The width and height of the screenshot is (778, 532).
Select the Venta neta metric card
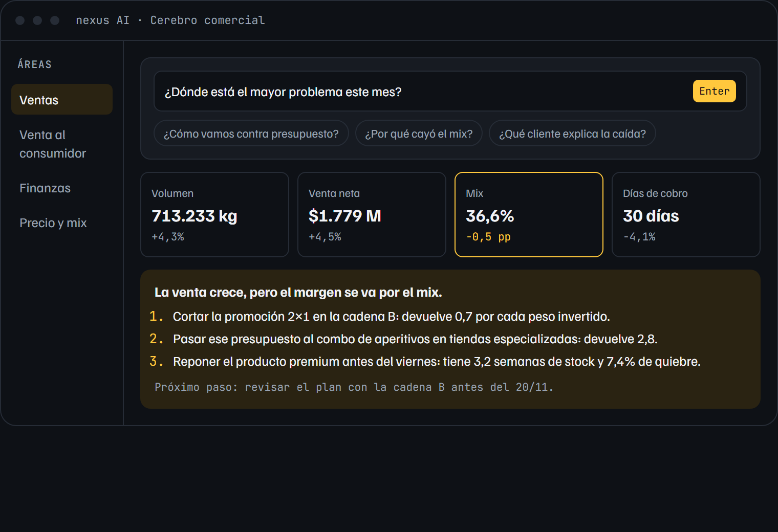372,214
